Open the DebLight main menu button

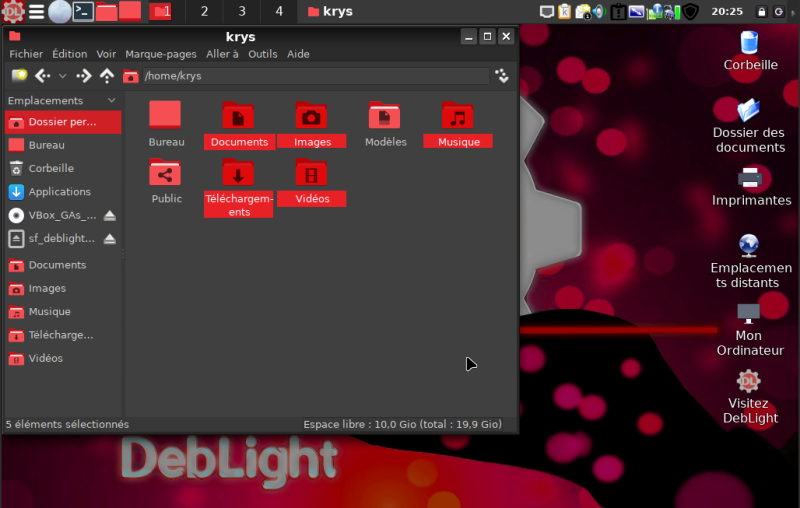(12, 12)
